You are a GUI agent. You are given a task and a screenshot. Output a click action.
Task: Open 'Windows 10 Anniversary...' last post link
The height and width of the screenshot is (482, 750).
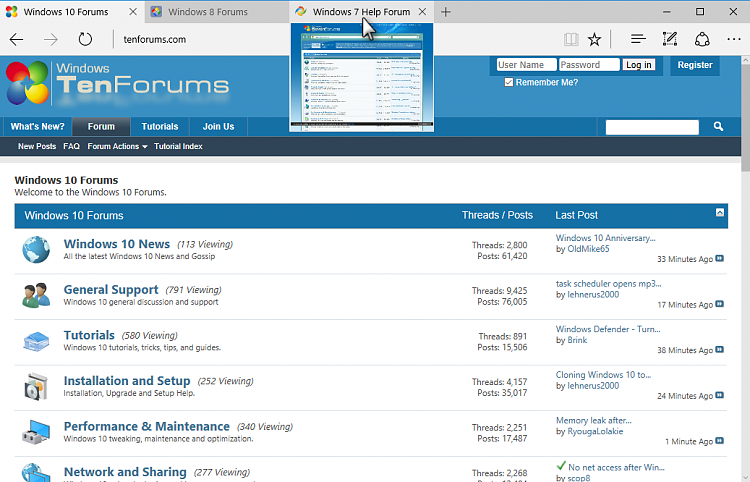pyautogui.click(x=606, y=238)
